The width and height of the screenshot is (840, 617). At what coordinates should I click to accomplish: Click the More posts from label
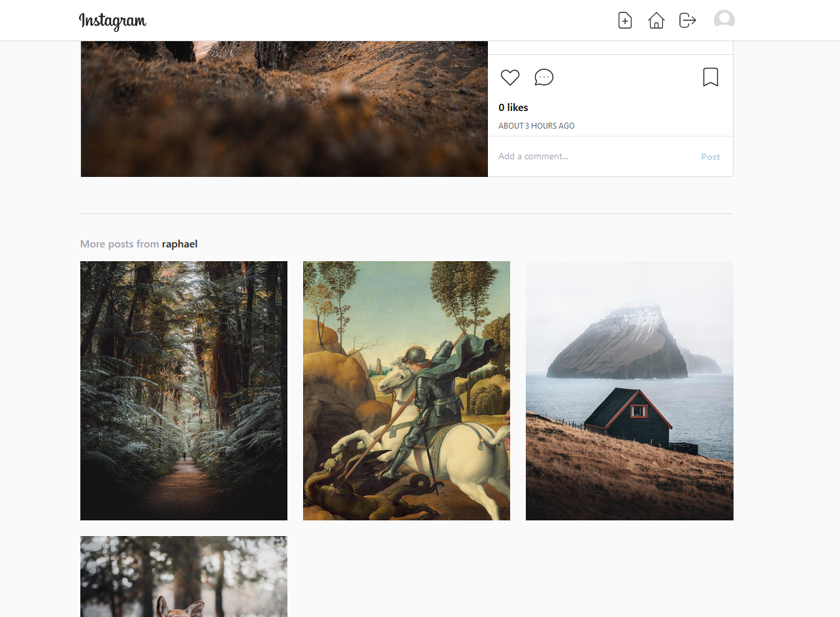click(x=120, y=244)
